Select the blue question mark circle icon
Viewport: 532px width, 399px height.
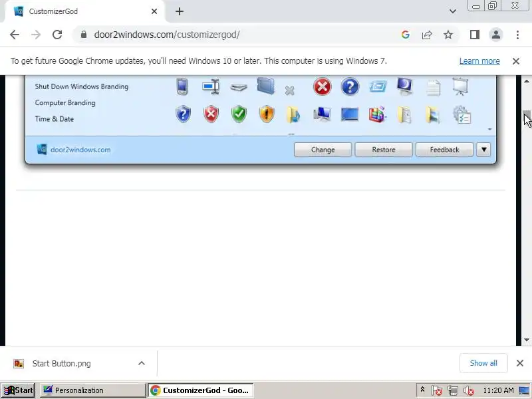coord(350,86)
